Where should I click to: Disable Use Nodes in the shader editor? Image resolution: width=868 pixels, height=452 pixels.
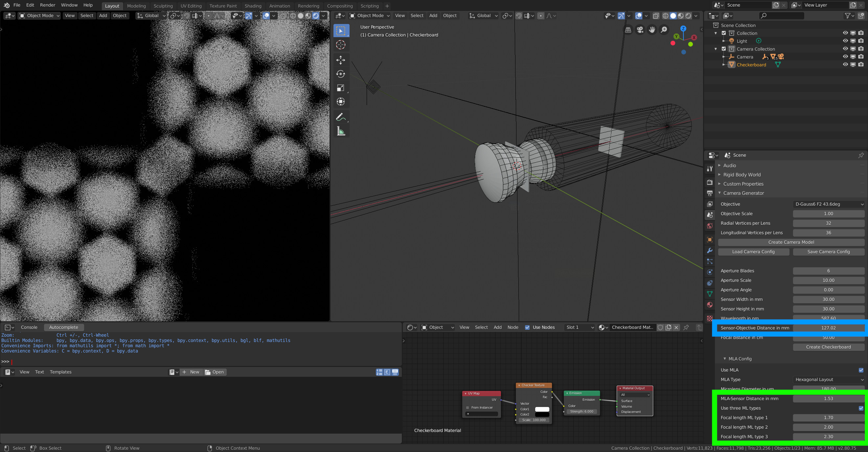coord(527,327)
